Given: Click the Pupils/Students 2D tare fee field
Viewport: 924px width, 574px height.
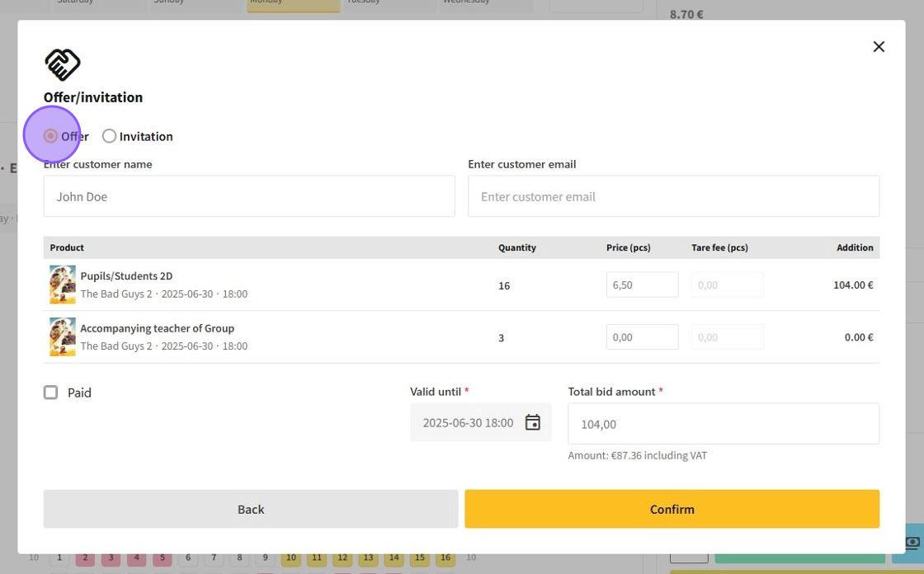Looking at the screenshot, I should (x=727, y=285).
